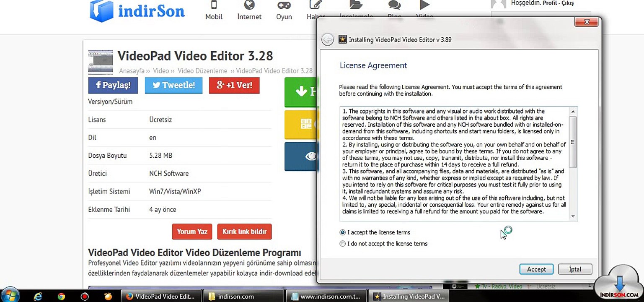Click the Ücretsiz license value
Viewport: 644px width, 302px height.
(x=160, y=120)
